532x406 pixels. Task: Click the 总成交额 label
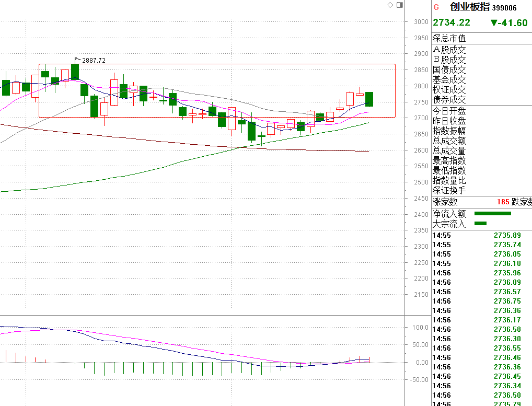pos(449,141)
